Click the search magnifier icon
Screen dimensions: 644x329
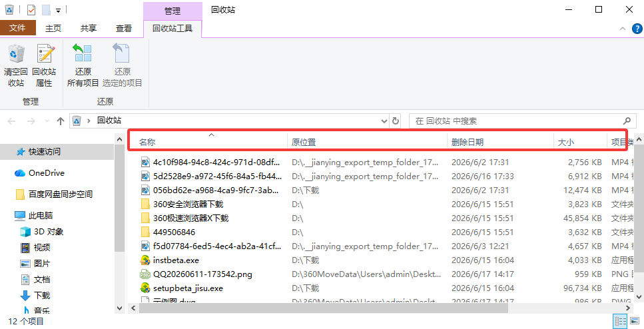pos(627,121)
